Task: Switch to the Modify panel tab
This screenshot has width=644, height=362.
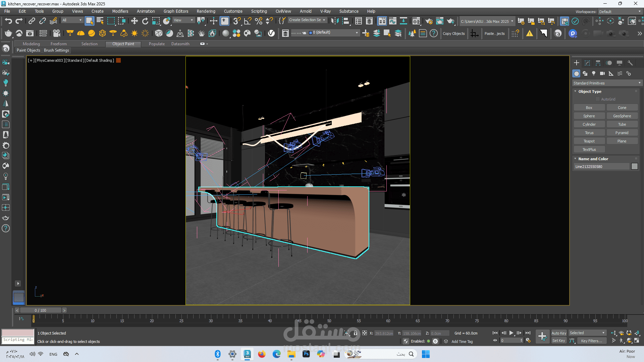Action: point(587,63)
